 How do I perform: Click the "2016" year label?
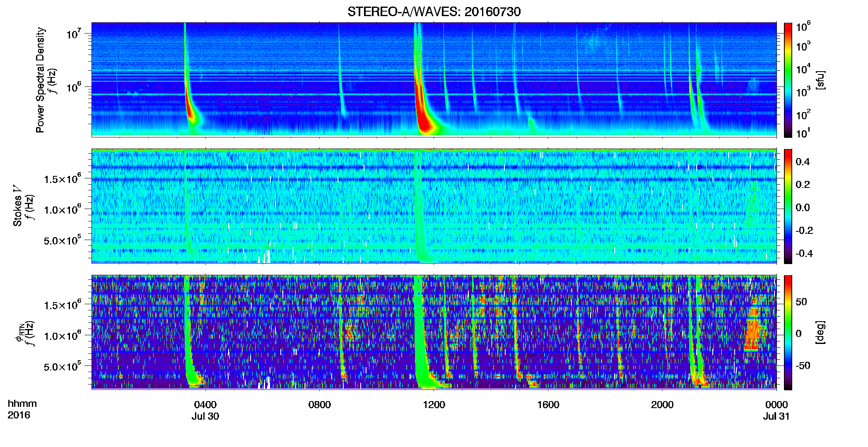pos(19,415)
